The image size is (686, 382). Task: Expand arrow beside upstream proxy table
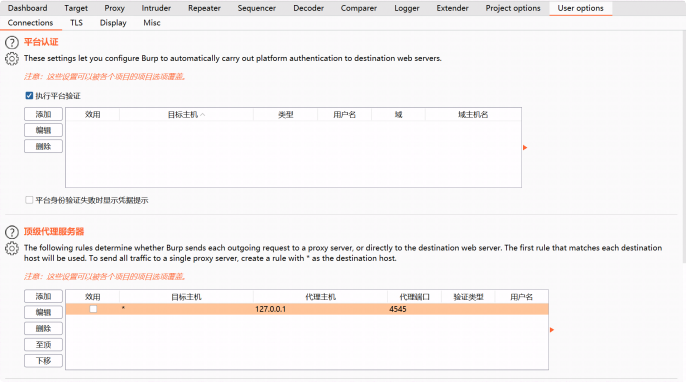click(552, 329)
